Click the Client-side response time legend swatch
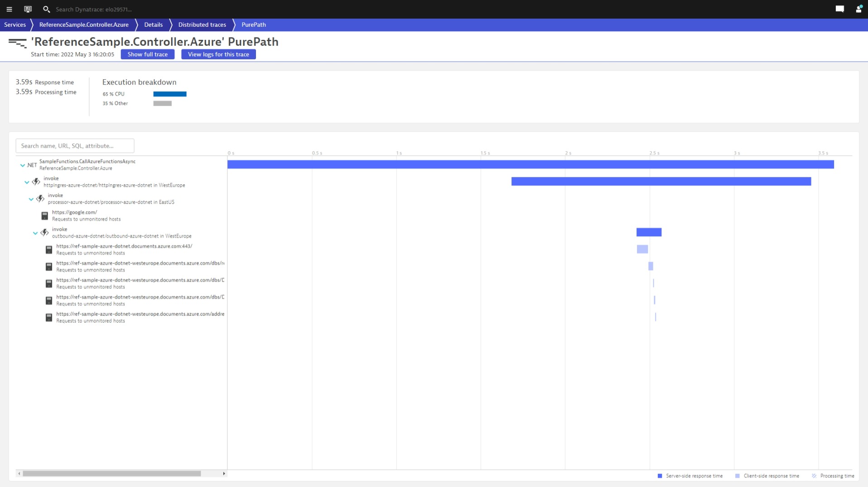Image resolution: width=868 pixels, height=487 pixels. pos(737,476)
